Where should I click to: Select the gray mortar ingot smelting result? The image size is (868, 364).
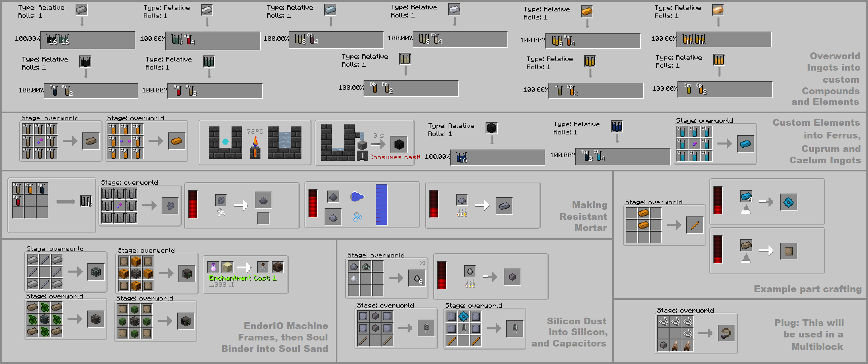(x=504, y=206)
